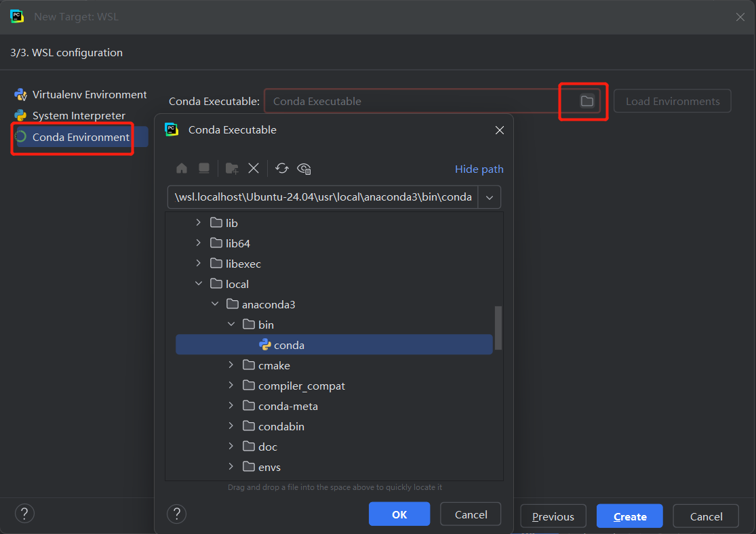Toggle show hidden files eye icon
The width and height of the screenshot is (756, 534).
point(304,169)
